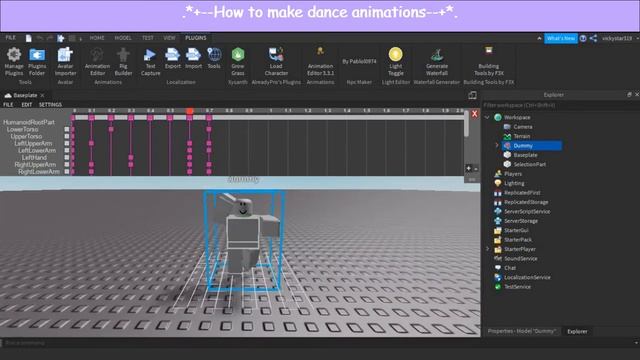Click the help question mark icon
640x360 pixels.
click(583, 38)
